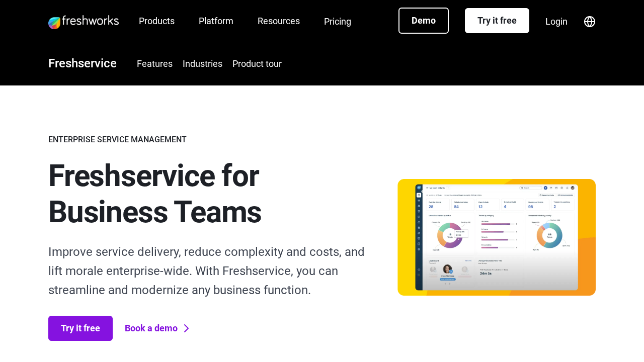Click Irene Mendoza's leaderboard photo in preview

point(447,269)
